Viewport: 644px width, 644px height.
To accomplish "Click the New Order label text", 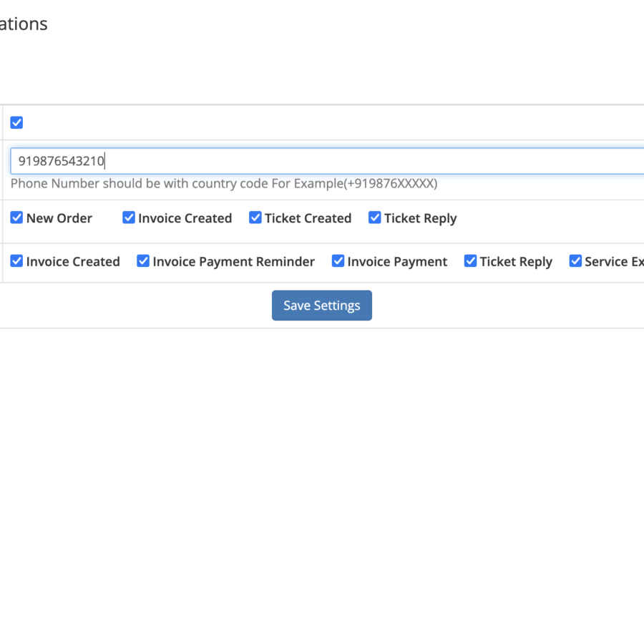I will click(x=59, y=219).
